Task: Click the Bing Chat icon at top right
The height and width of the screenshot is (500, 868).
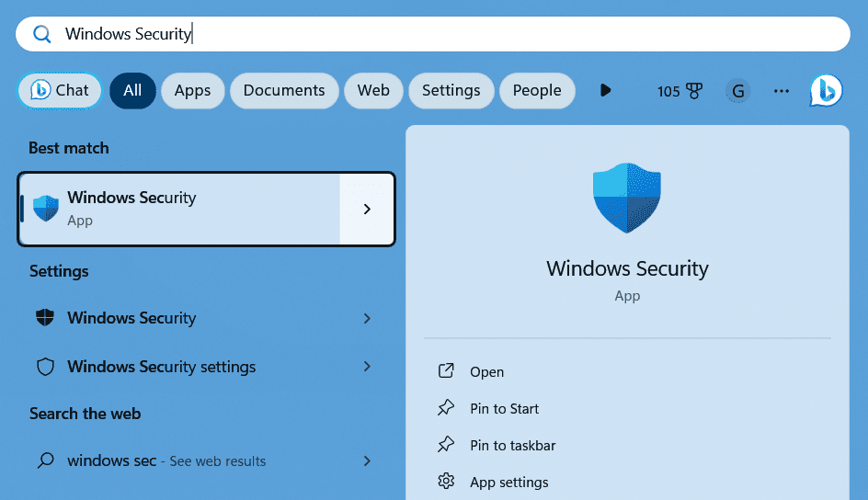Action: [826, 91]
